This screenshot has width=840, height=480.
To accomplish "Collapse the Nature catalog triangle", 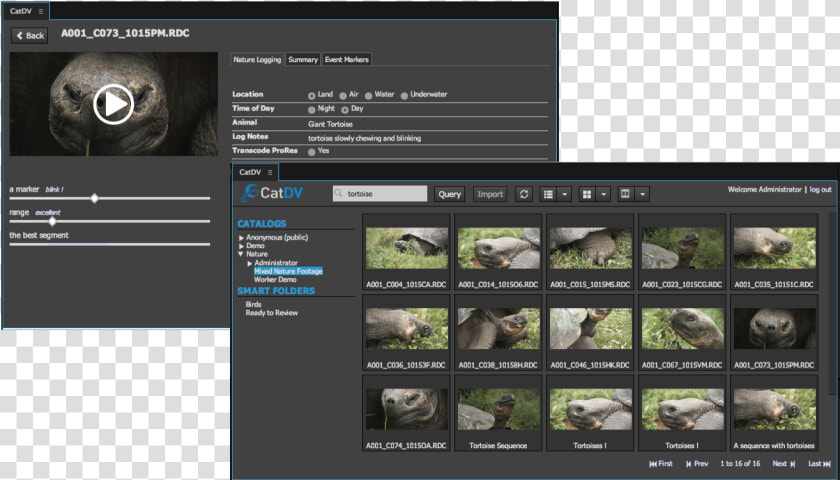I will pos(241,254).
